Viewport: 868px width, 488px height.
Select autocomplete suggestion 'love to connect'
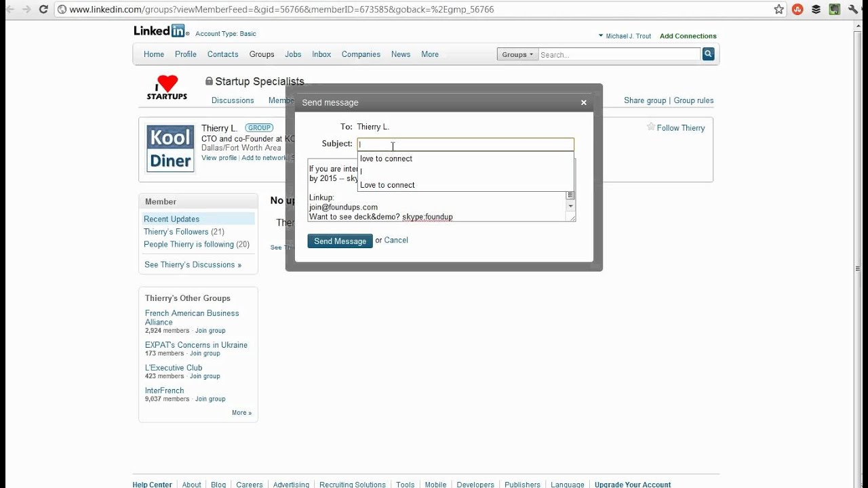tap(386, 159)
